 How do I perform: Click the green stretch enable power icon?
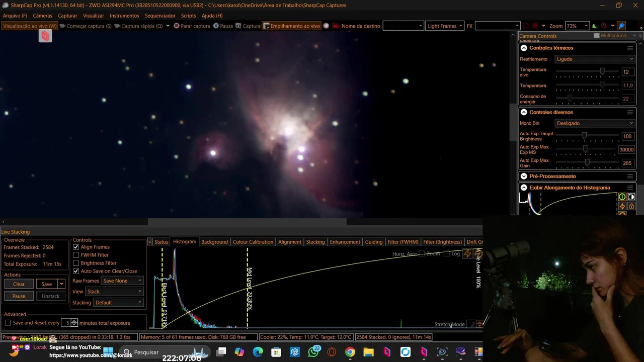(x=622, y=197)
